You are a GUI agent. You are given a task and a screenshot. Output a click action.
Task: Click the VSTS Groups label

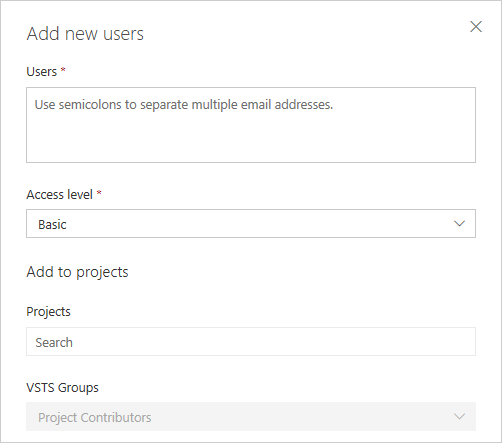click(x=62, y=388)
